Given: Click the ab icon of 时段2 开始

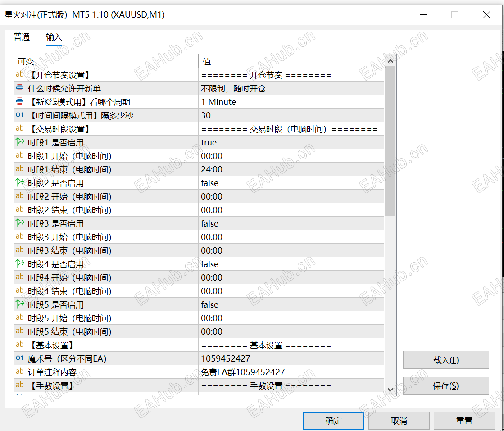Looking at the screenshot, I should pos(20,196).
